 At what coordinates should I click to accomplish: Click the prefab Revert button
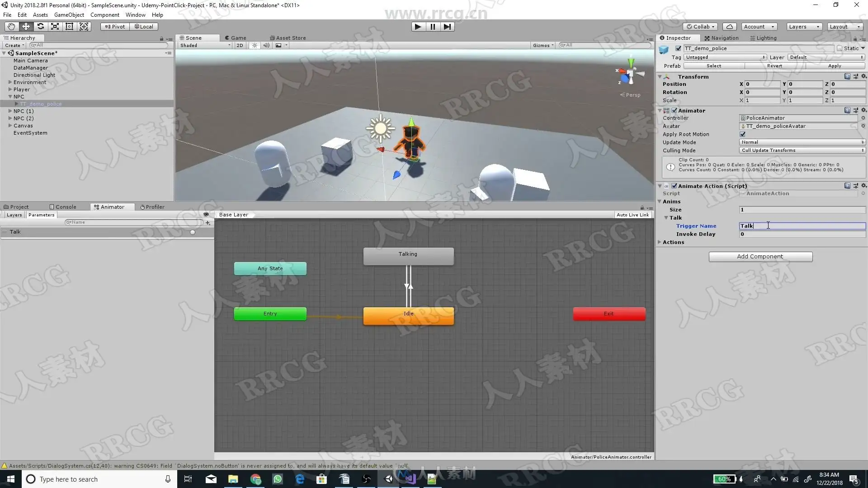[774, 66]
